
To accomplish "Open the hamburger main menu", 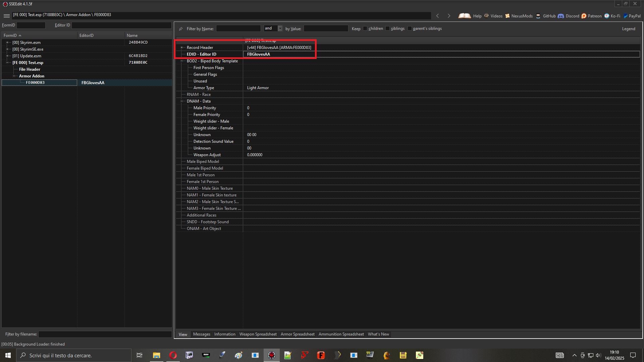I will click(x=6, y=16).
